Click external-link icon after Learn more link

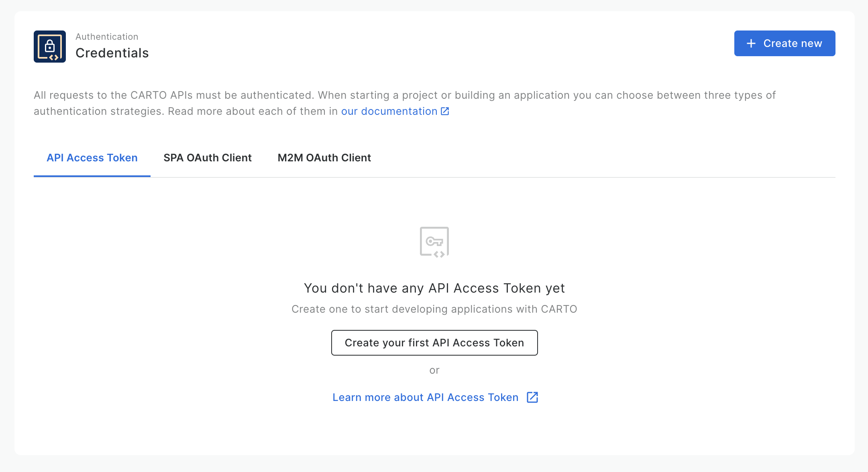click(x=532, y=397)
